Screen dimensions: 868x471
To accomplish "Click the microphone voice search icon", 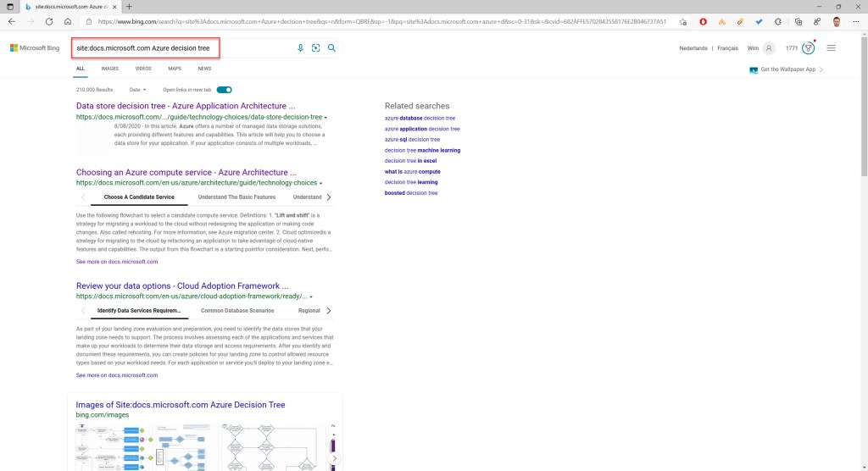I will coord(300,48).
